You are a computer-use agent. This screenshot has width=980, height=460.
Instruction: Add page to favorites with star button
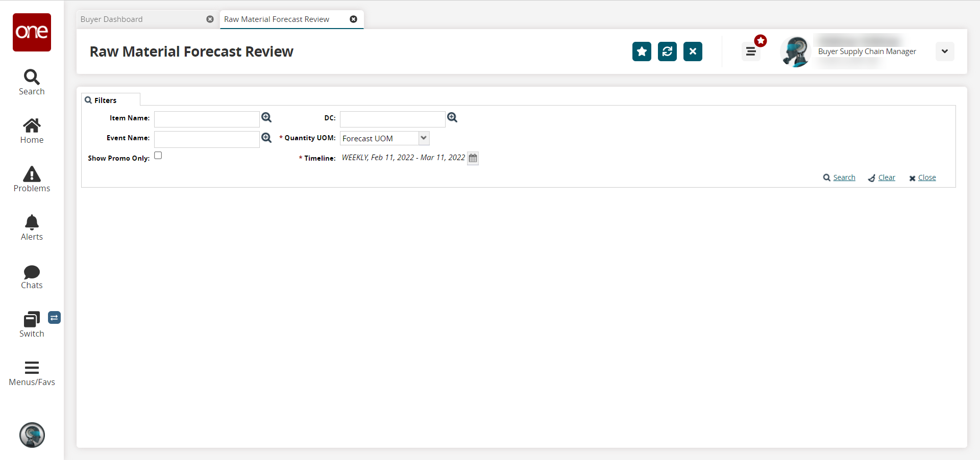(642, 52)
